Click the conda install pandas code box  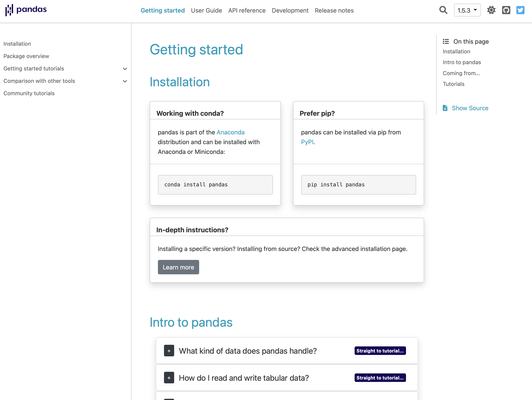[x=215, y=185]
